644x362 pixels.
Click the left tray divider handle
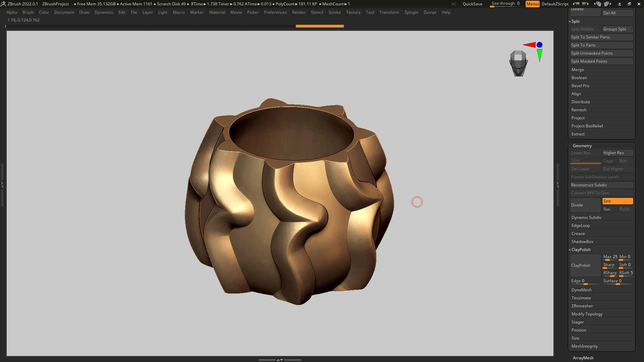click(x=2, y=184)
